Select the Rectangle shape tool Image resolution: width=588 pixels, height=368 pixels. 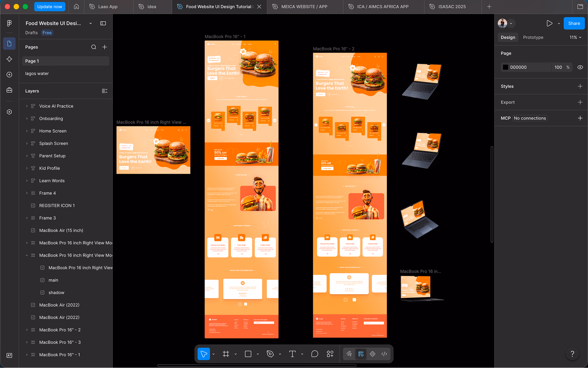coord(248,354)
